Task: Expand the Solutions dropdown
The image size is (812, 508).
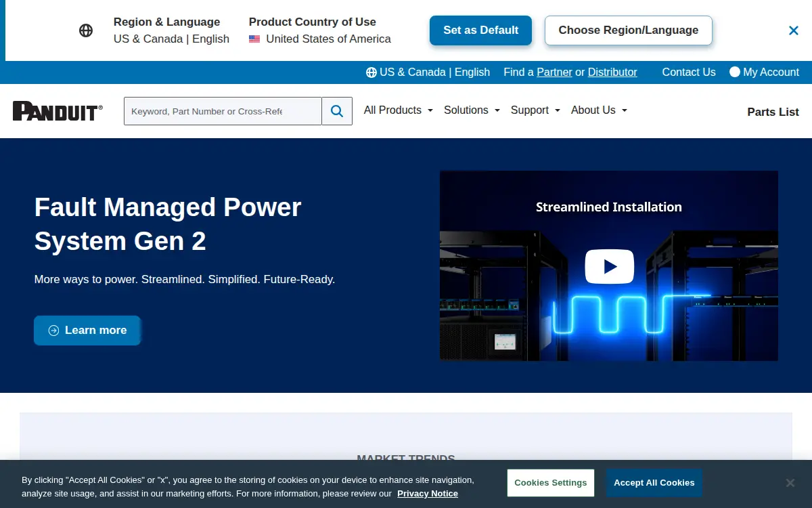Action: coord(472,110)
